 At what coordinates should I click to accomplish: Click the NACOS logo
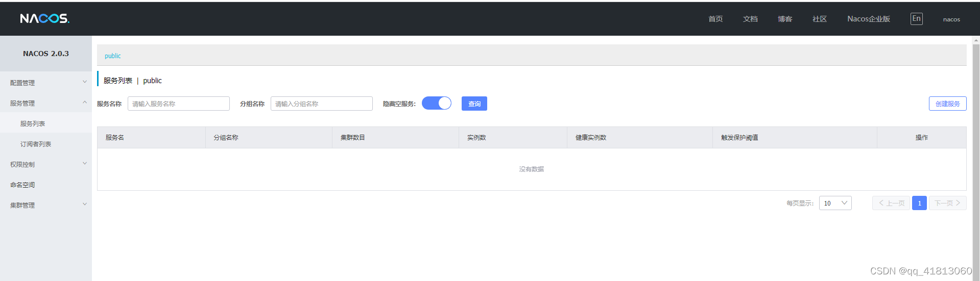pyautogui.click(x=44, y=18)
